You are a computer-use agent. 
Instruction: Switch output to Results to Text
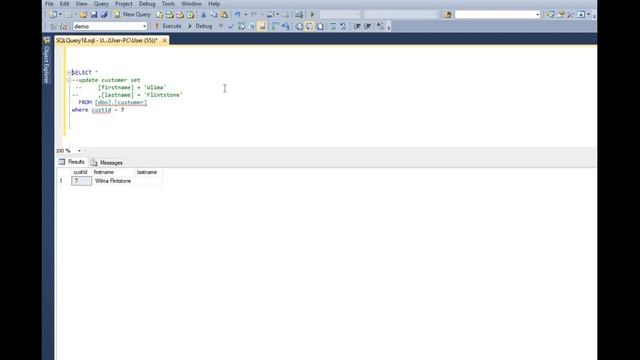pos(299,26)
